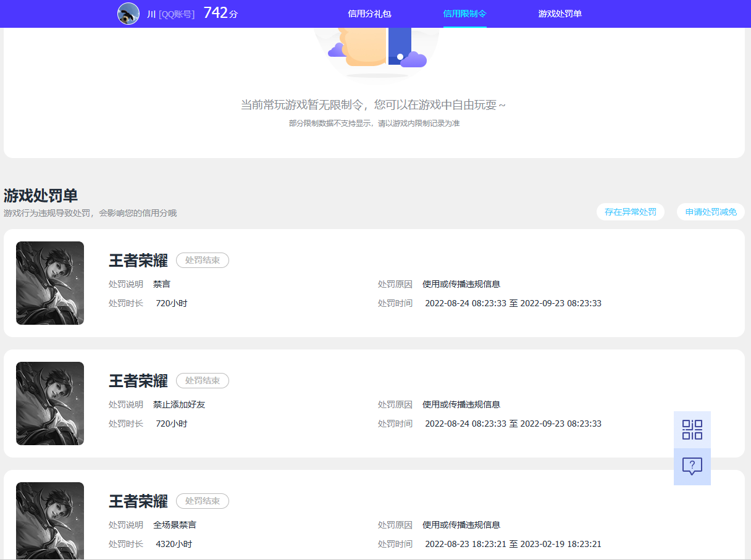Click 处罚结束 badge on 禁止添加好友 card
This screenshot has width=751, height=560.
203,381
